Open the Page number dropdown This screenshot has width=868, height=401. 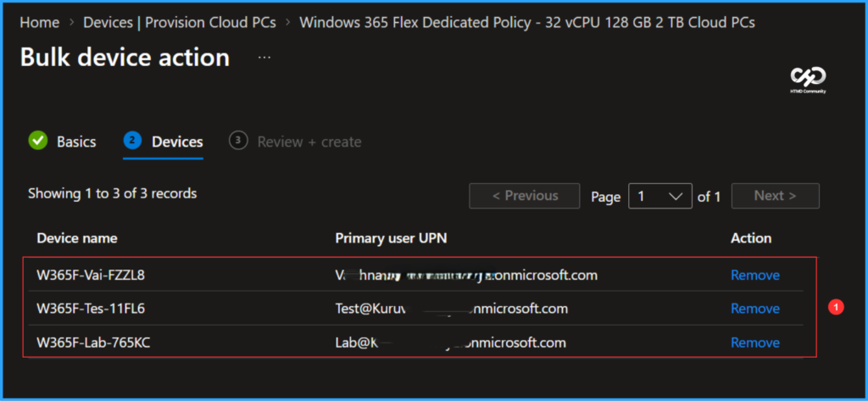[x=659, y=196]
